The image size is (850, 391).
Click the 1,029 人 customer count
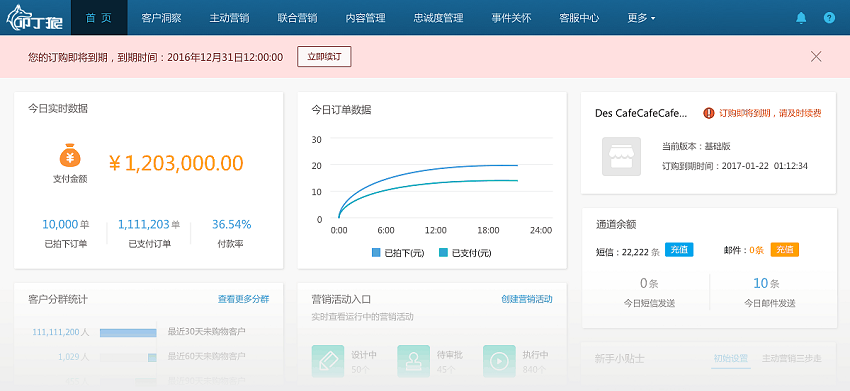(x=73, y=357)
